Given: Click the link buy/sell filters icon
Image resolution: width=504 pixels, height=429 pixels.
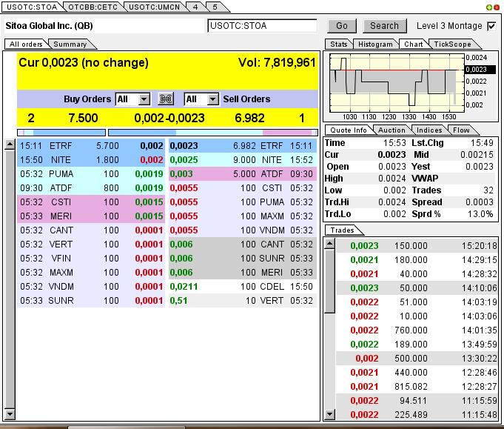Looking at the screenshot, I should (x=166, y=99).
